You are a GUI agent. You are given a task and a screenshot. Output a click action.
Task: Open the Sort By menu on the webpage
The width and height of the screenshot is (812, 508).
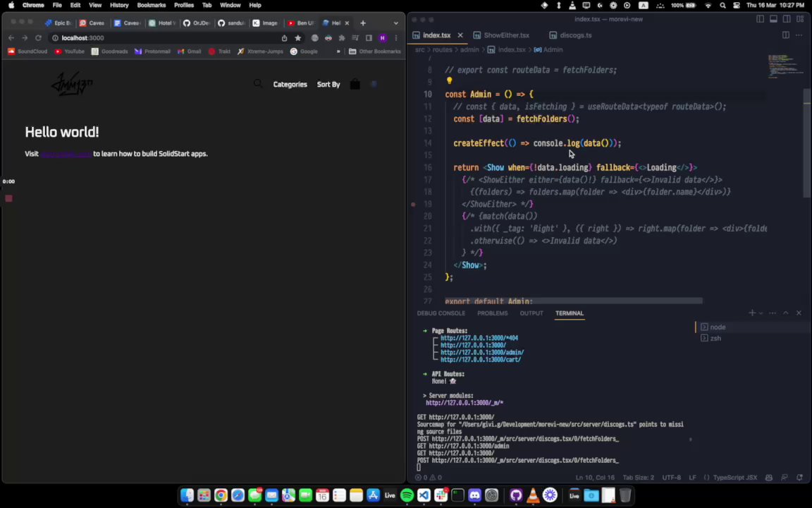point(328,84)
